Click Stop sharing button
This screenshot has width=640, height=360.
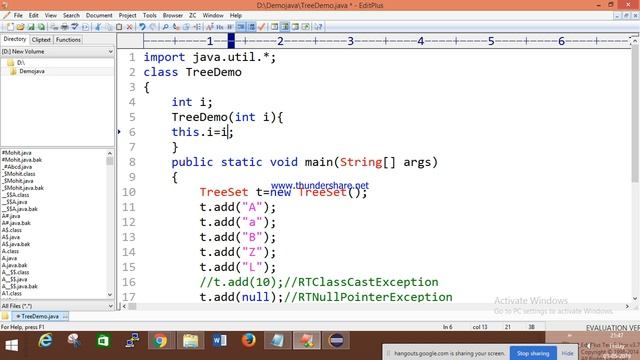[x=533, y=353]
